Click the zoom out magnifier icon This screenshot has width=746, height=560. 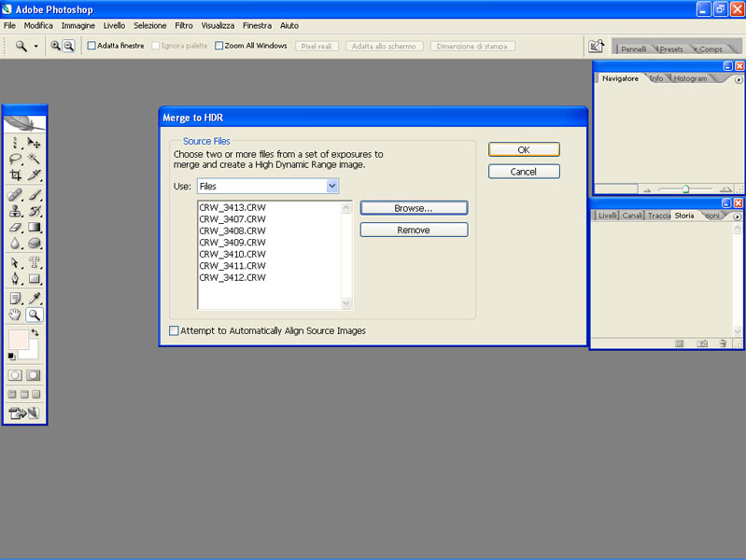[x=68, y=46]
